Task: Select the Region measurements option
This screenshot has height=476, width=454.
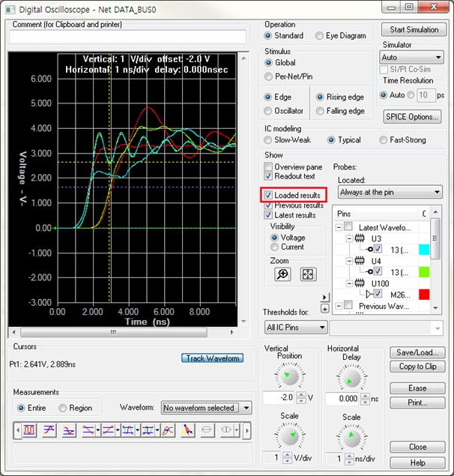Action: coord(62,408)
